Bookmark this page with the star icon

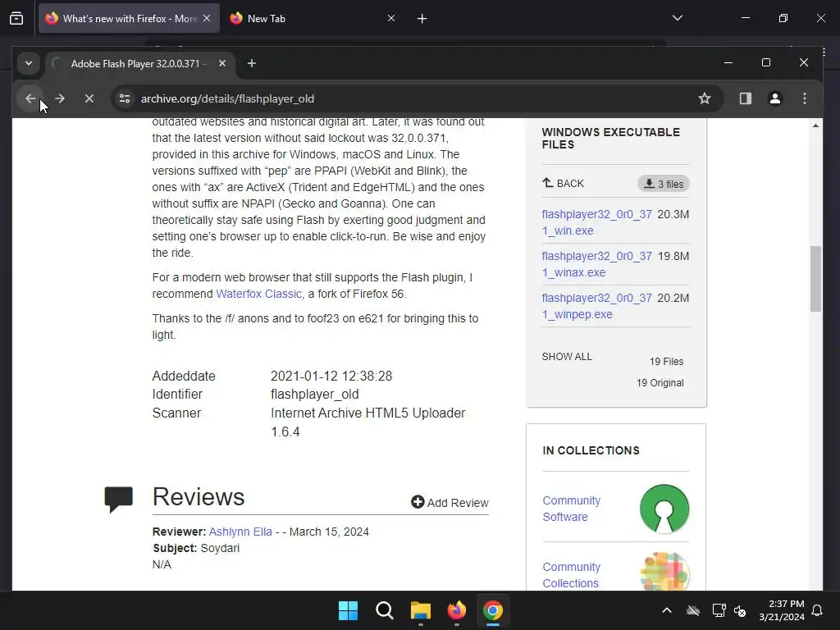[705, 98]
